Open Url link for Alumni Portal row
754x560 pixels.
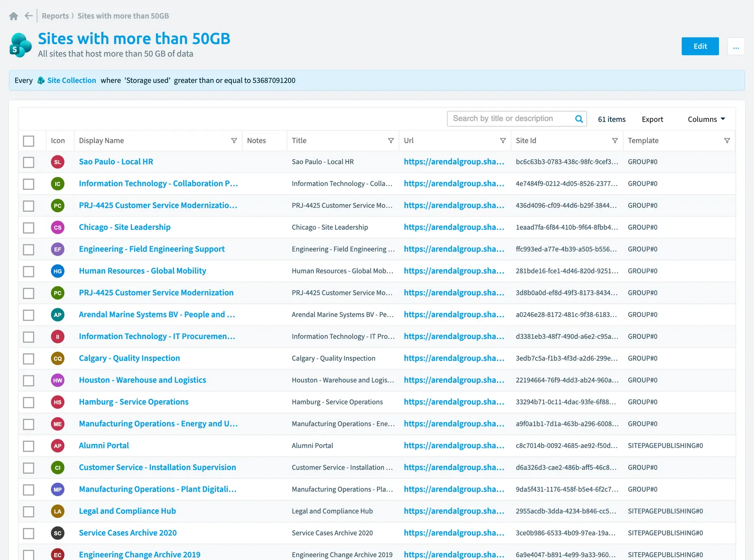pyautogui.click(x=454, y=446)
